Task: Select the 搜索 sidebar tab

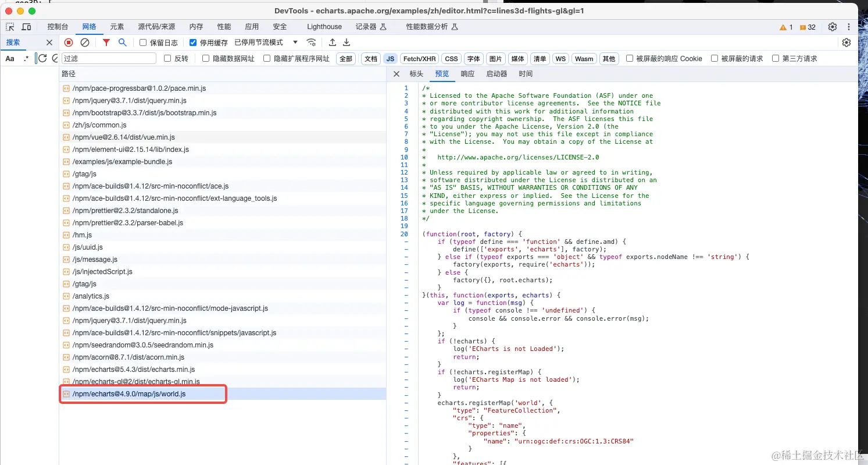Action: (13, 42)
